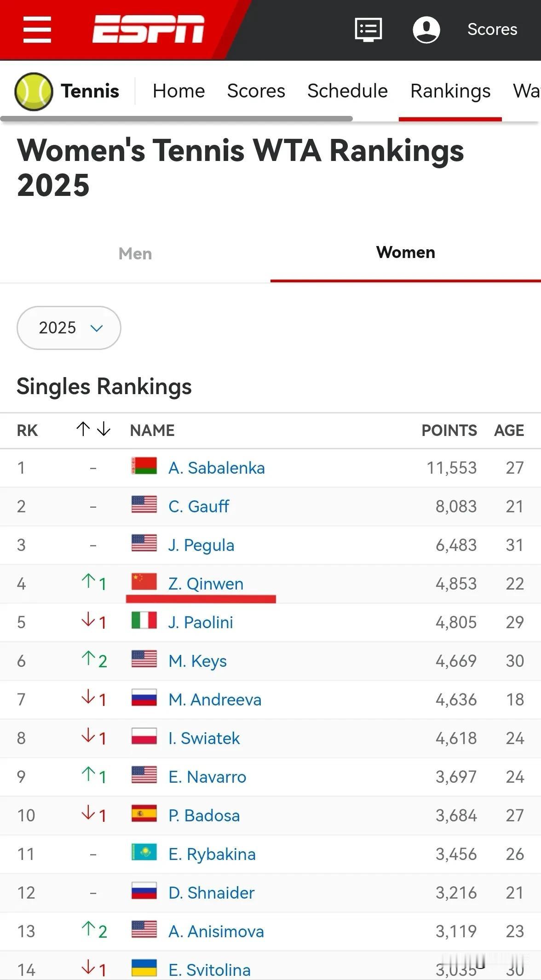
Task: Click the horizontal nav scrollbar
Action: coord(177,119)
